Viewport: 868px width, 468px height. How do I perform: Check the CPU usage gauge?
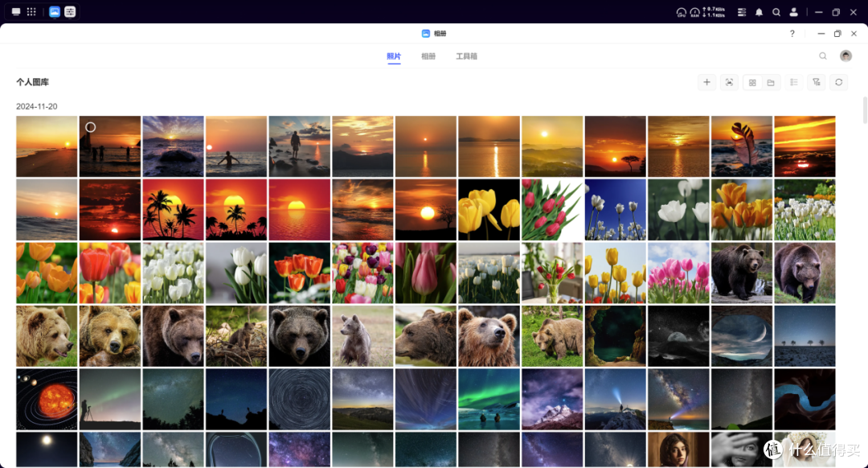tap(682, 12)
